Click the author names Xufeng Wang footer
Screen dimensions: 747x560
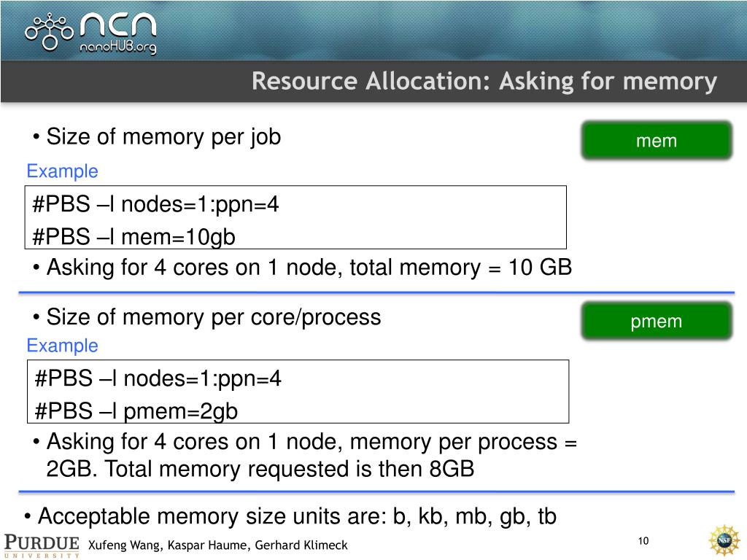click(x=218, y=545)
